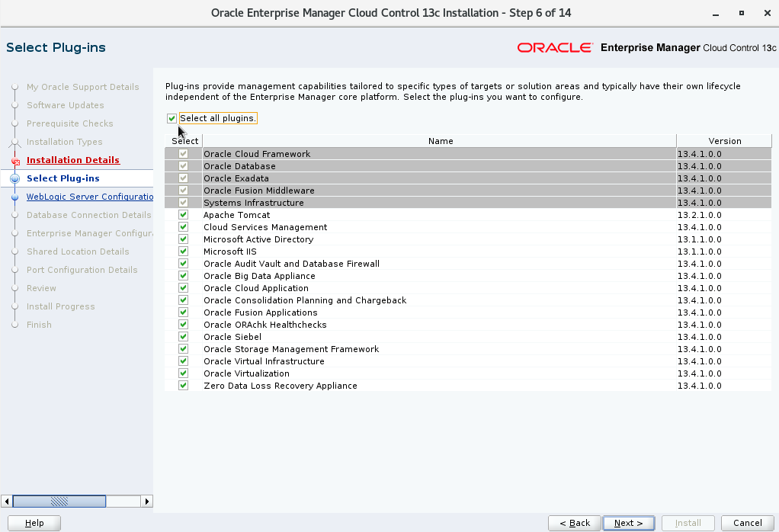Click the disabled Oracle Cloud Framework checkbox
The height and width of the screenshot is (532, 779).
(x=184, y=153)
